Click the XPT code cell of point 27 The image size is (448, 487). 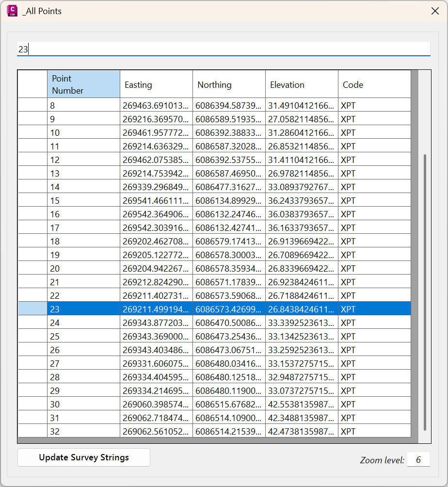[374, 363]
